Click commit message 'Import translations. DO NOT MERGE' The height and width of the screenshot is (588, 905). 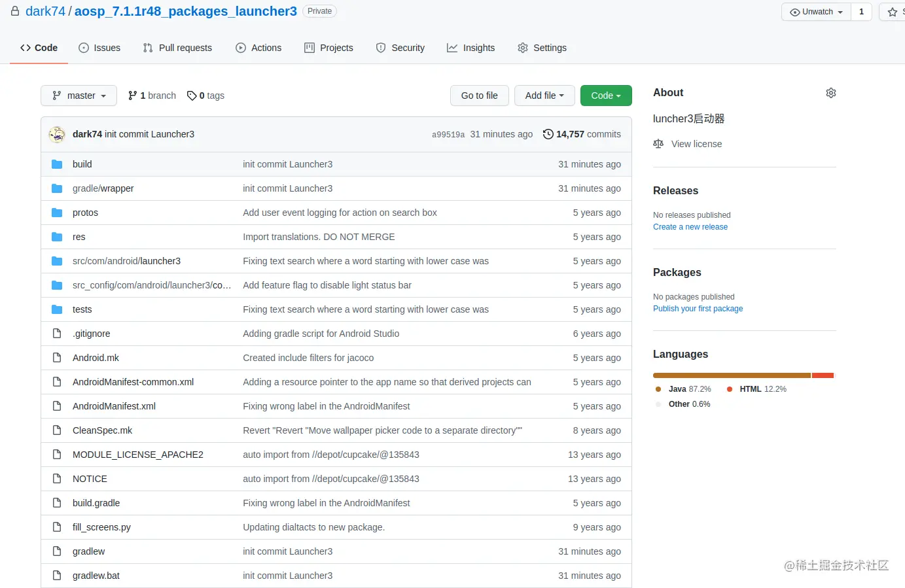(319, 237)
